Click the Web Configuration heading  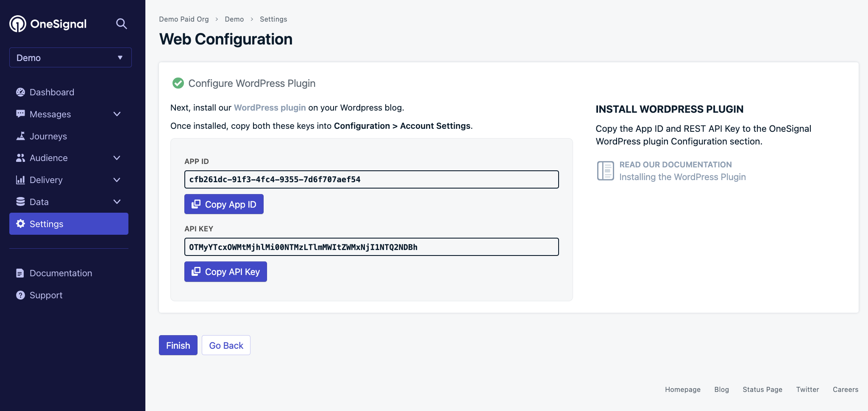point(226,39)
